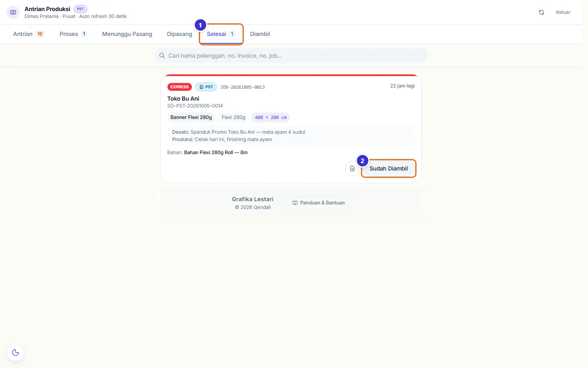This screenshot has width=588, height=368.
Task: Click the PST badge beside Antrian Produksi title
Action: click(80, 9)
